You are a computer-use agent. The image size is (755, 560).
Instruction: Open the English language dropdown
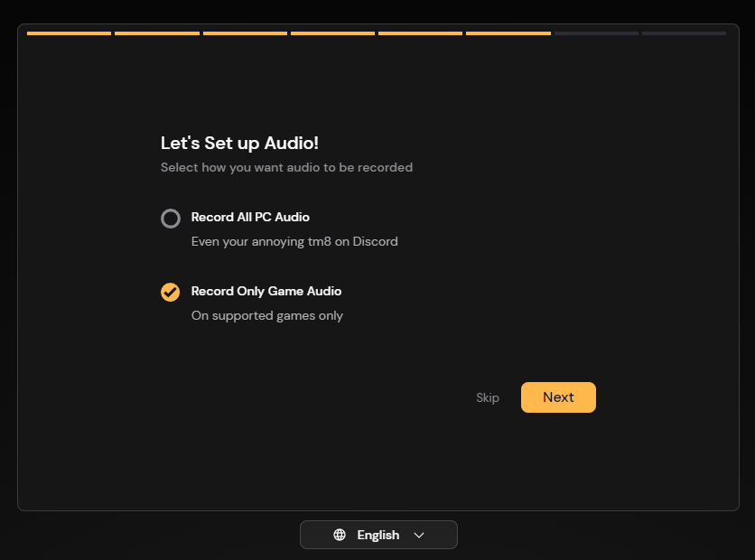tap(378, 535)
